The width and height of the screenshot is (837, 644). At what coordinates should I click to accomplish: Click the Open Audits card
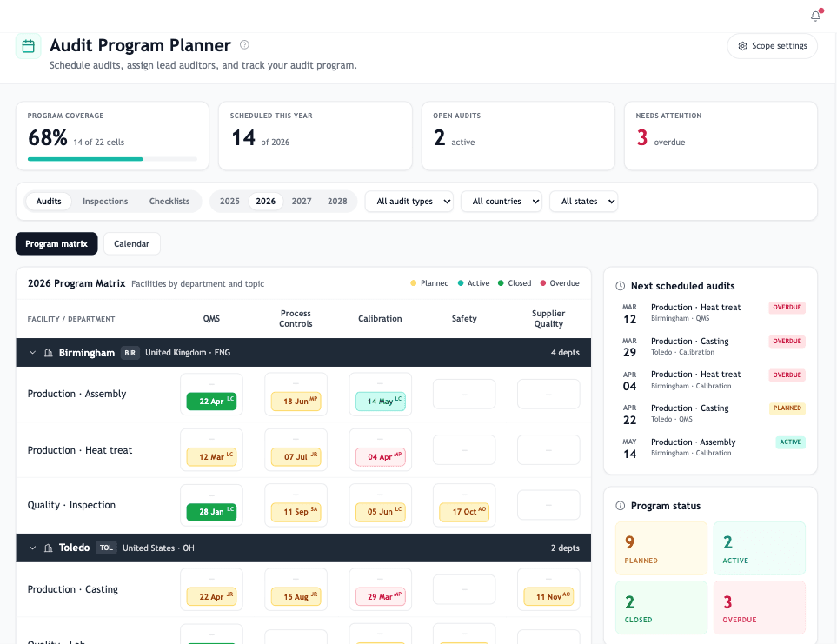click(518, 136)
